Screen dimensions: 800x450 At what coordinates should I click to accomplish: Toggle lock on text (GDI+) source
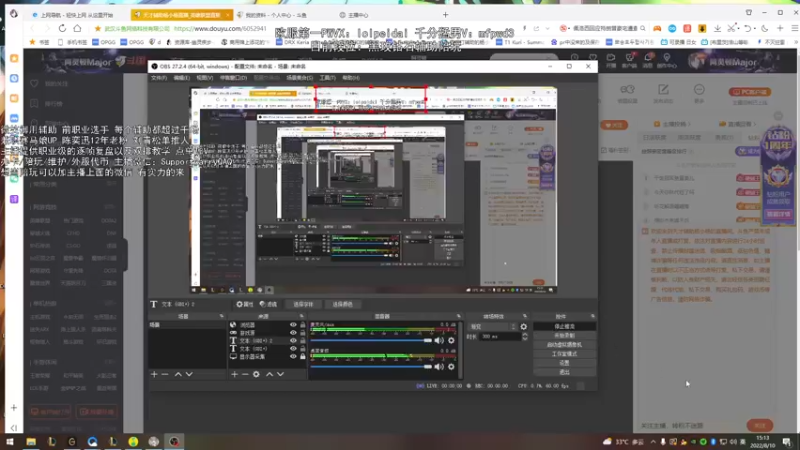(303, 348)
